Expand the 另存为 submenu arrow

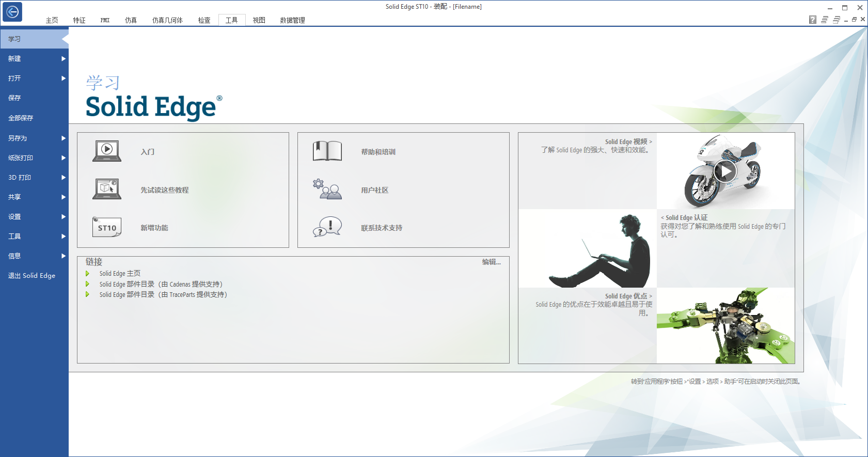coord(64,138)
